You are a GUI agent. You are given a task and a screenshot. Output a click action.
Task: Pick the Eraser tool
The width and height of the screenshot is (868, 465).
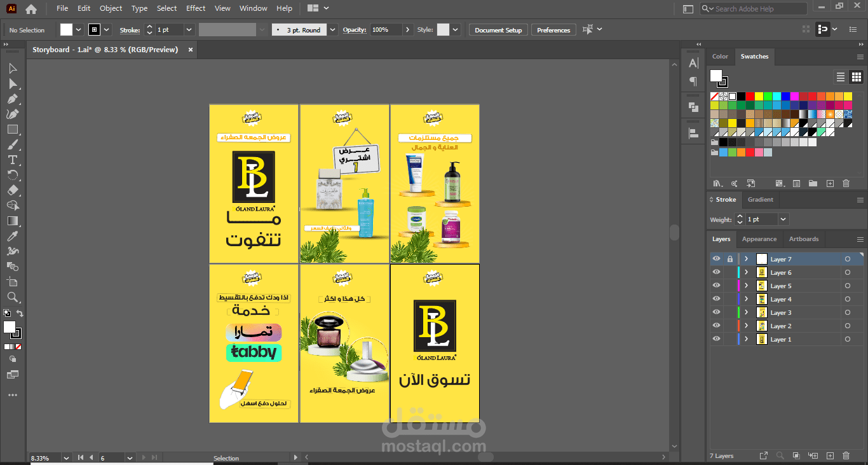click(x=13, y=190)
